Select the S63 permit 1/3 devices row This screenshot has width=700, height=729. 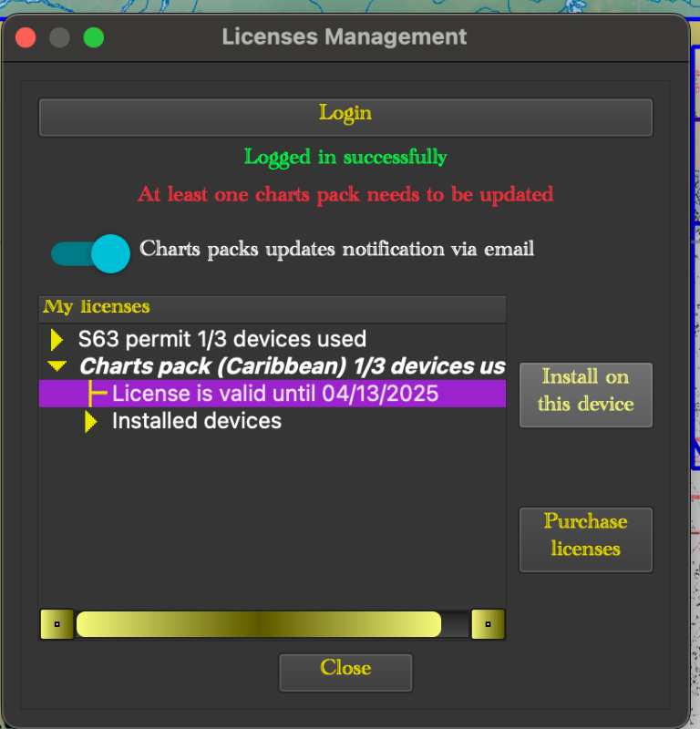click(x=273, y=339)
